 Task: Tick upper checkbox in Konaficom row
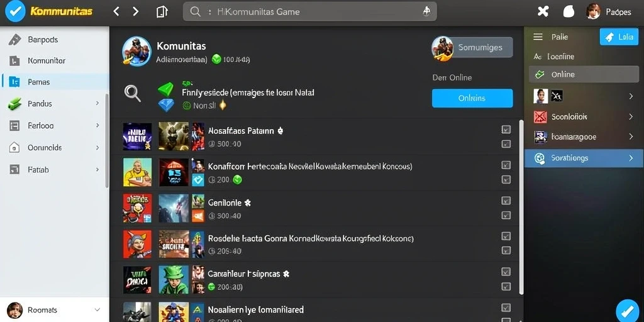506,165
